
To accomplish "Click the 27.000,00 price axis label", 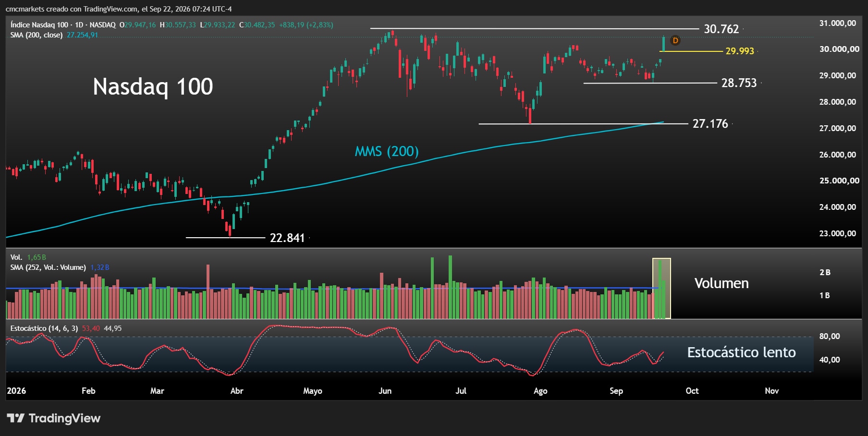I will [x=837, y=128].
